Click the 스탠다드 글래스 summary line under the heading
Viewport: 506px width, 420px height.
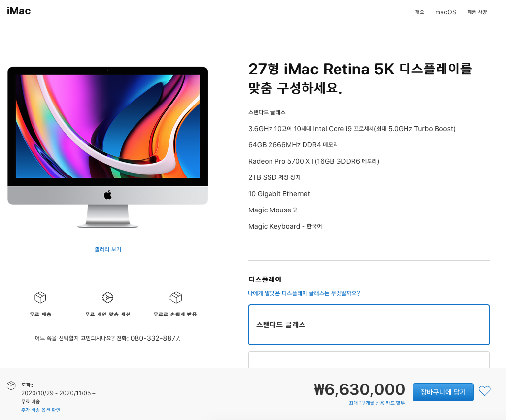[267, 112]
